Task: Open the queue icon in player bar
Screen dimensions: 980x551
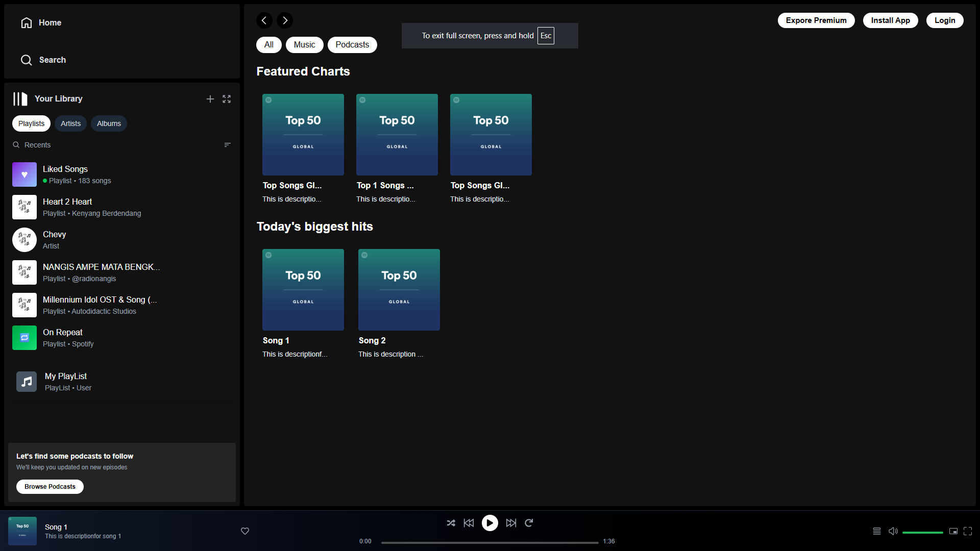Action: [x=876, y=531]
